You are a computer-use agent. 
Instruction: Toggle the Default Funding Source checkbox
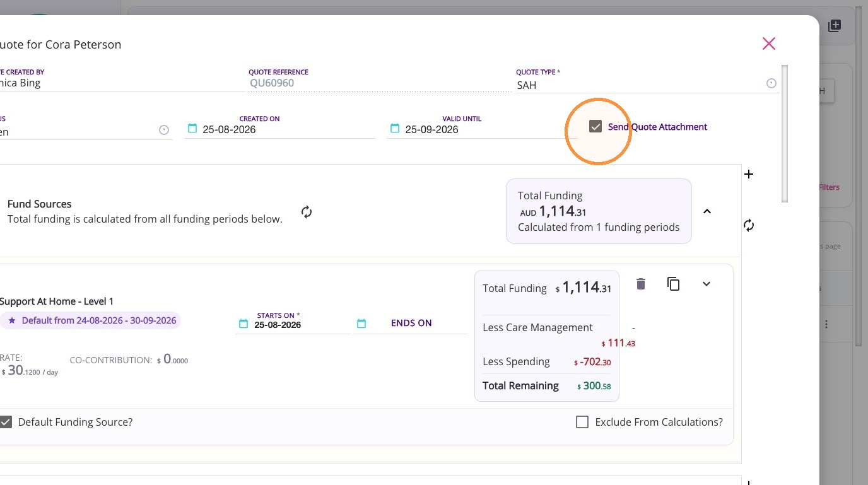coord(6,422)
